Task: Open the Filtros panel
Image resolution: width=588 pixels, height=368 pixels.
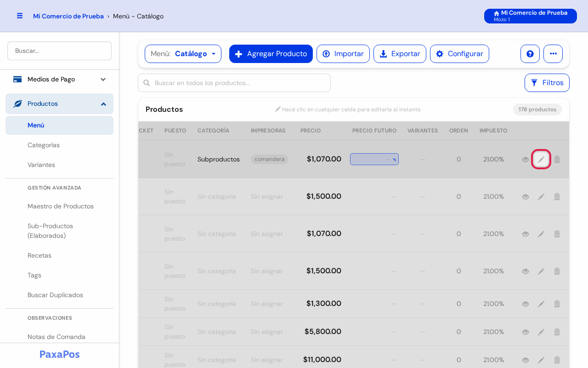Action: 547,83
